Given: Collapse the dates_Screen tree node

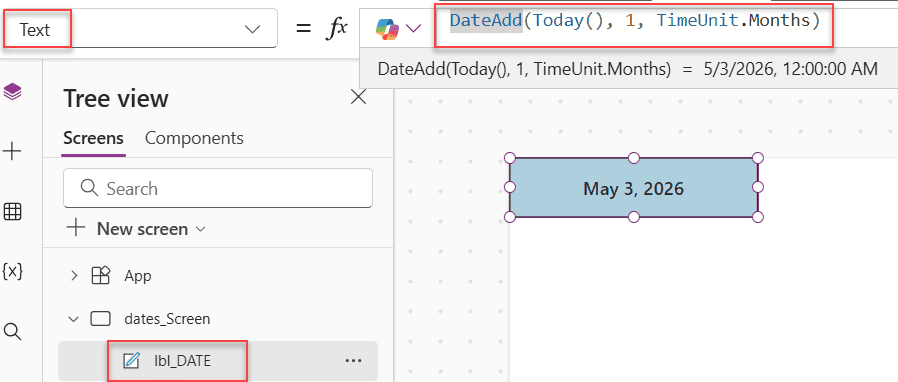Looking at the screenshot, I should [x=73, y=319].
